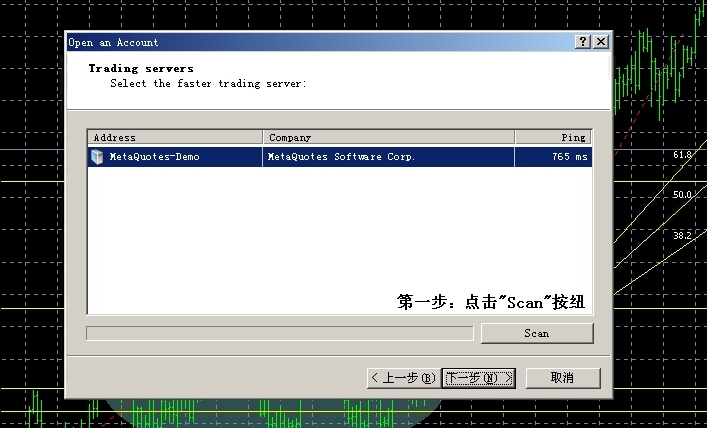Sort servers by the Company column header
Screen dimensions: 707x428
(x=389, y=137)
